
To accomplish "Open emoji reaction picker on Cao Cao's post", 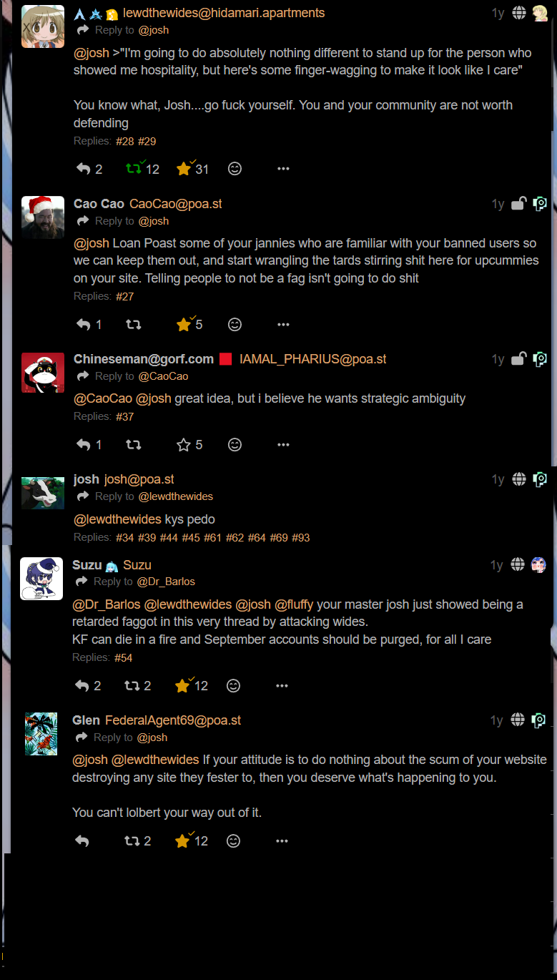I will 235,324.
